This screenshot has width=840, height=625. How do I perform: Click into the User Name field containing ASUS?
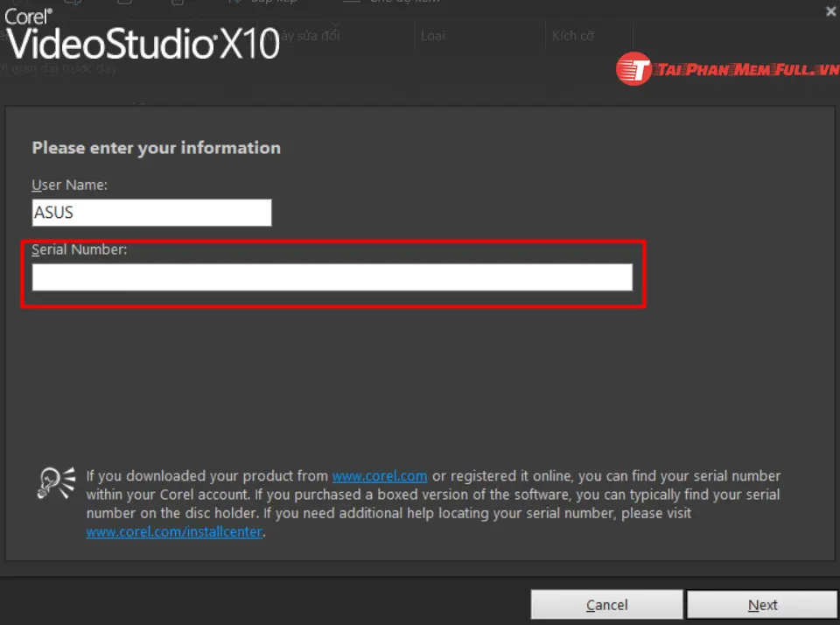coord(151,213)
